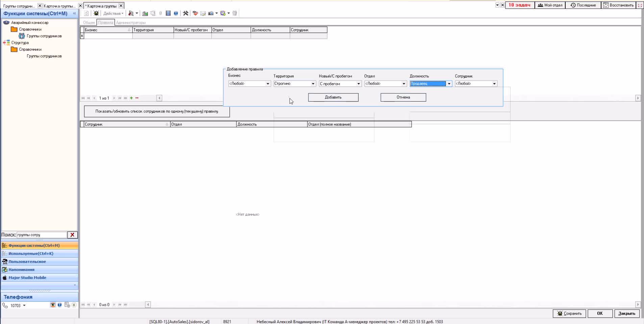
Task: Click the OK button
Action: coord(600,314)
